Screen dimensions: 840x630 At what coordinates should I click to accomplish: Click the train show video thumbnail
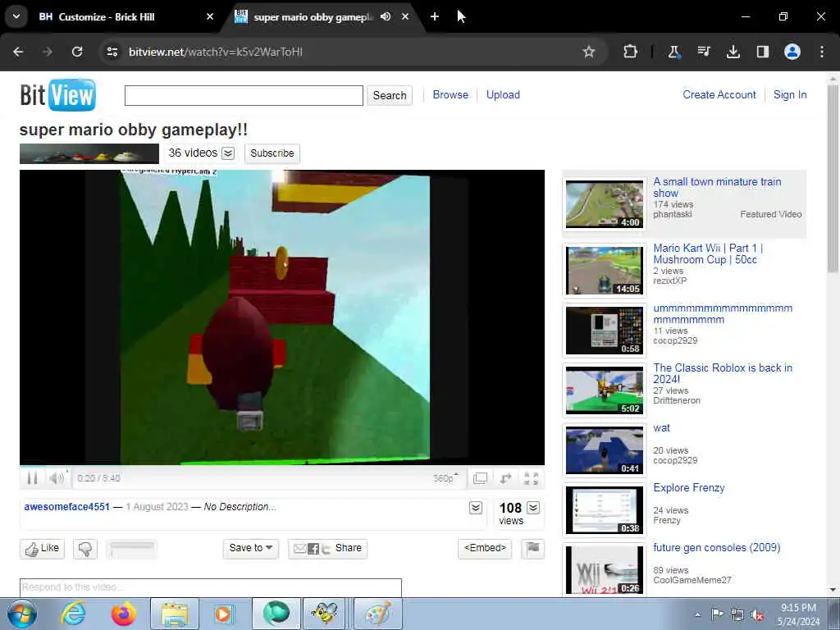click(605, 204)
